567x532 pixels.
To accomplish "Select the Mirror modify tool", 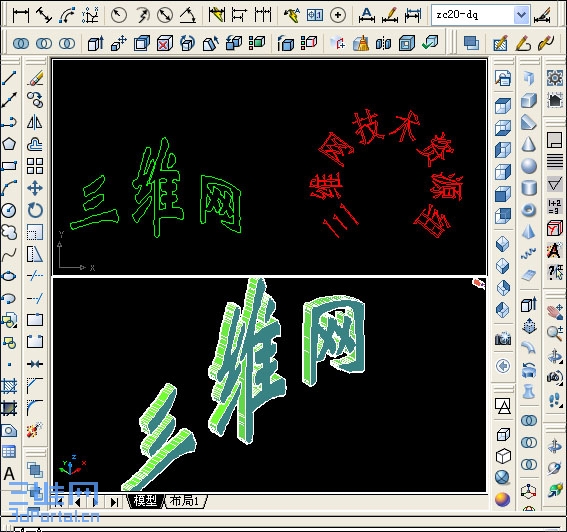I will (x=35, y=122).
